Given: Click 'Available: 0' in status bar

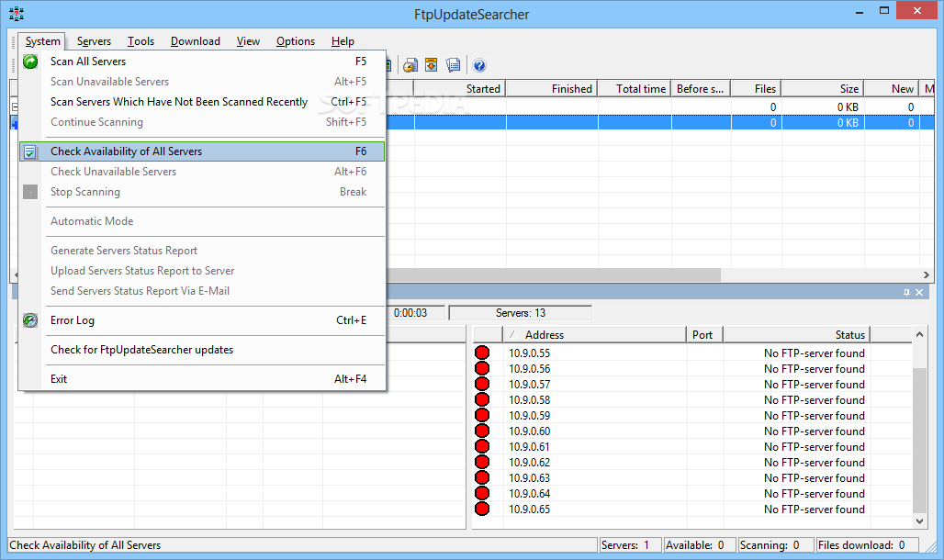Looking at the screenshot, I should (700, 545).
